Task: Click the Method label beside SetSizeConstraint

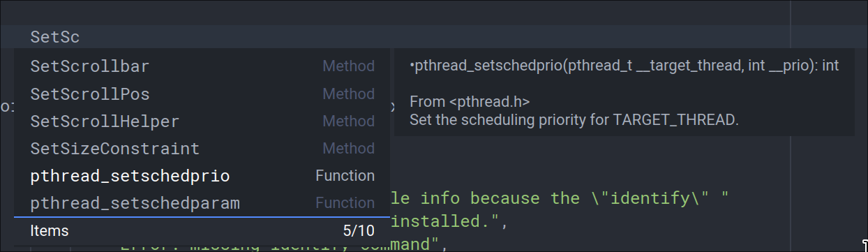Action: point(348,148)
